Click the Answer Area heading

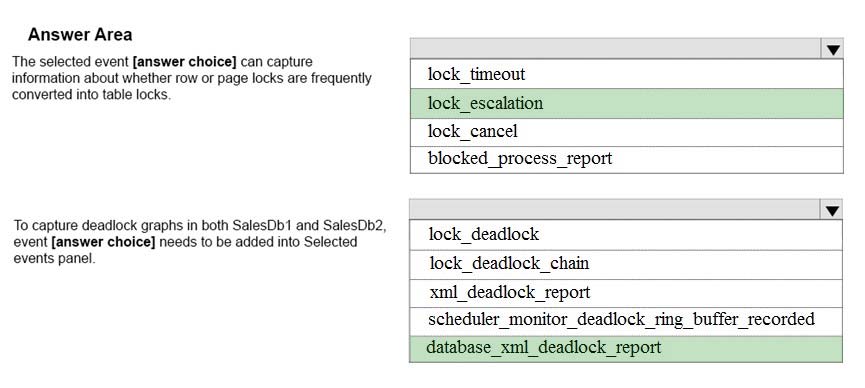(x=80, y=35)
